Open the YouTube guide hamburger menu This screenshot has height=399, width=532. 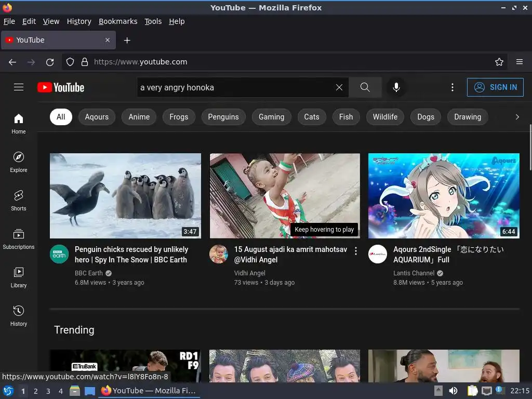pyautogui.click(x=19, y=87)
